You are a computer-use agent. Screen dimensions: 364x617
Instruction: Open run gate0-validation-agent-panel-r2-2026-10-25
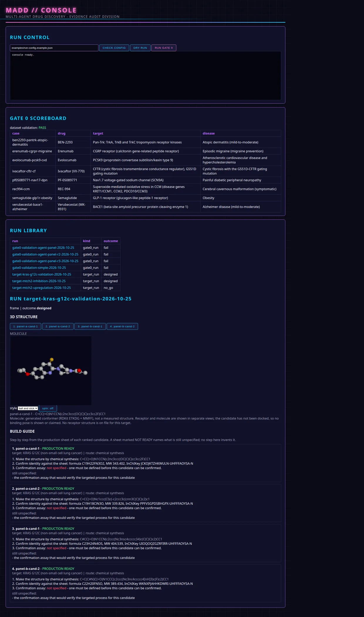point(45,254)
